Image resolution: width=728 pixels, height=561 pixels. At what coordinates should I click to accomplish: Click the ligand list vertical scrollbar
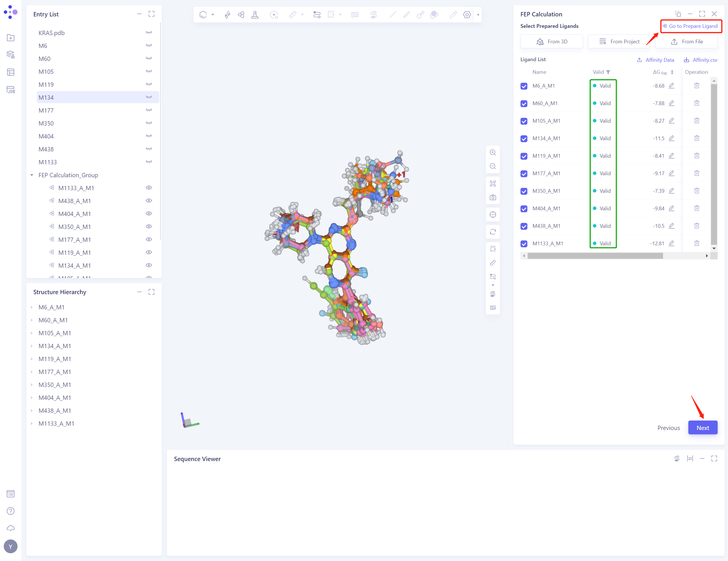pyautogui.click(x=714, y=165)
